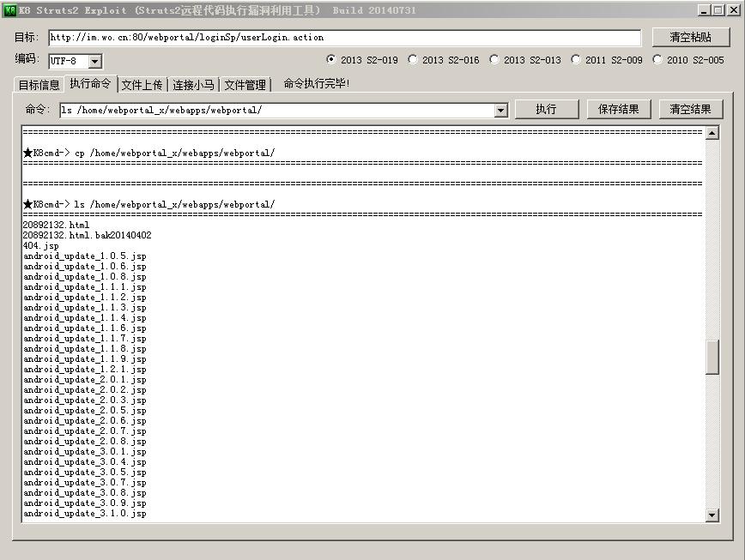745x560 pixels.
Task: Click the android_update_2.0.2.jsp line
Action: 85,390
